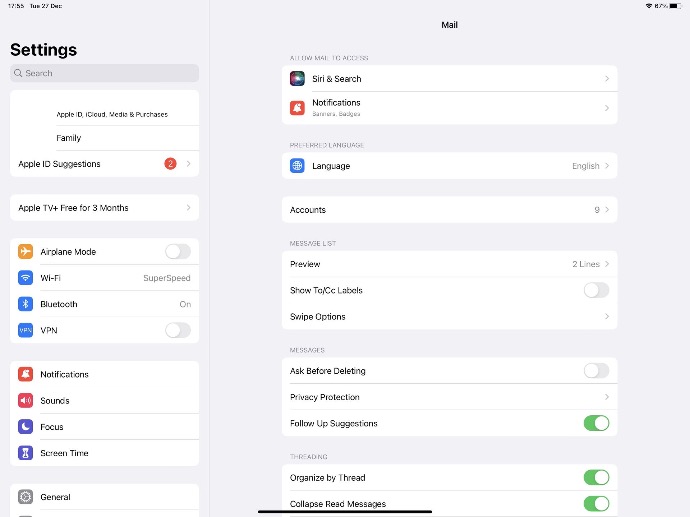Open Accounts chevron showing 9
The image size is (690, 517).
pyautogui.click(x=606, y=210)
